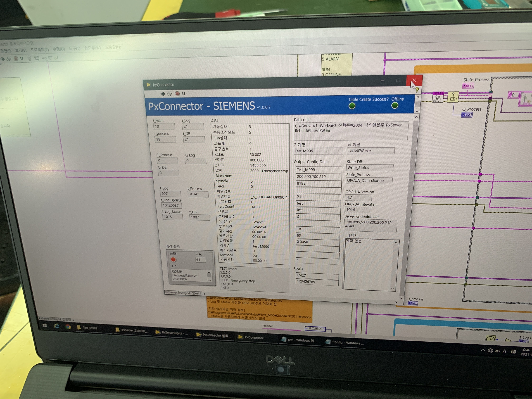Open Chrome from the taskbar
Viewport: 532px width, 399px height.
[x=68, y=327]
